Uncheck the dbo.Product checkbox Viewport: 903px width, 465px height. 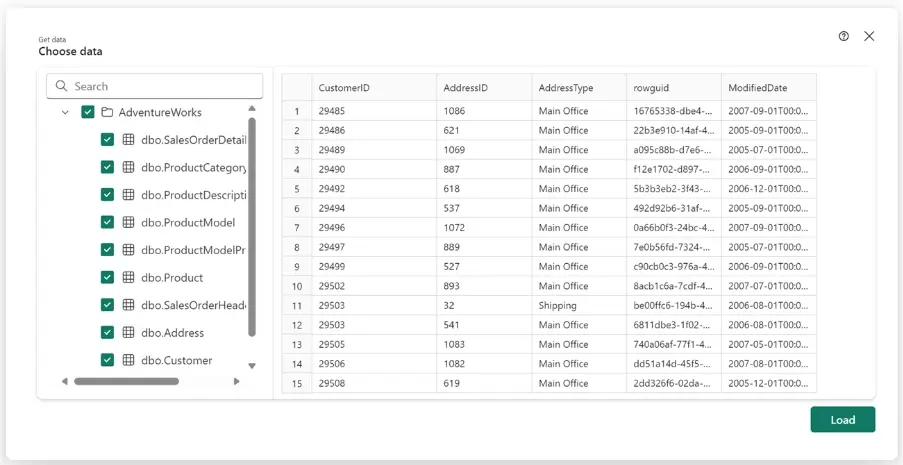(107, 277)
